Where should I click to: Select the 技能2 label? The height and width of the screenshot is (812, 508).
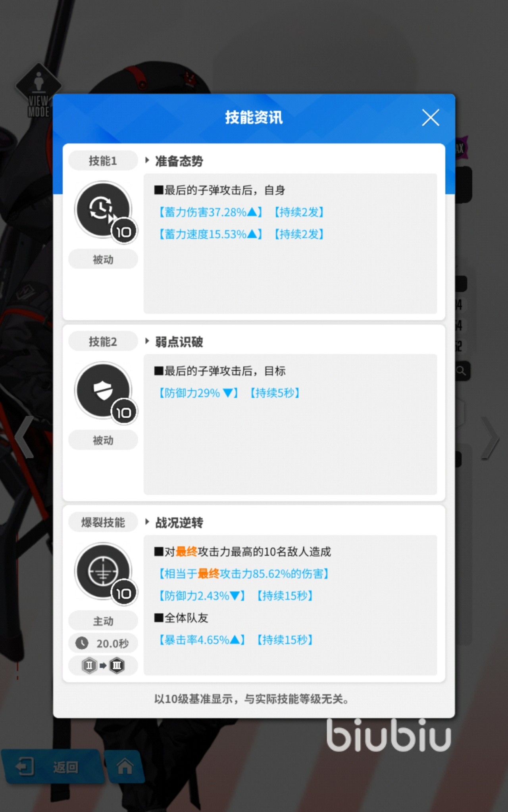[103, 341]
